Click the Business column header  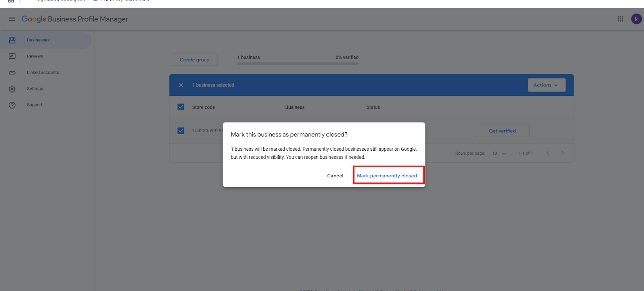point(295,107)
